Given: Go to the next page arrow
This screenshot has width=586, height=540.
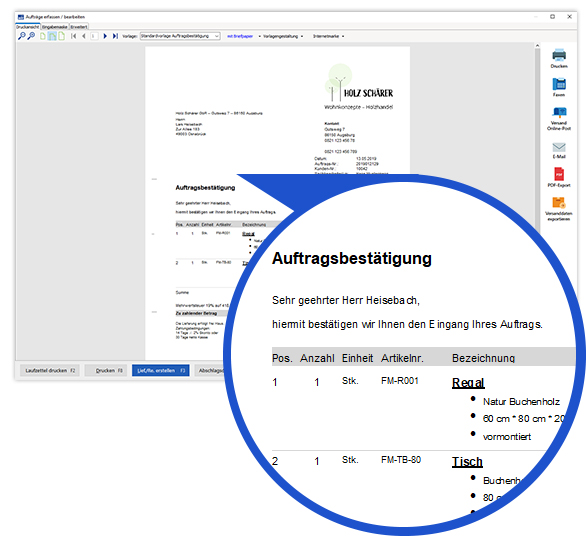Looking at the screenshot, I should 105,36.
